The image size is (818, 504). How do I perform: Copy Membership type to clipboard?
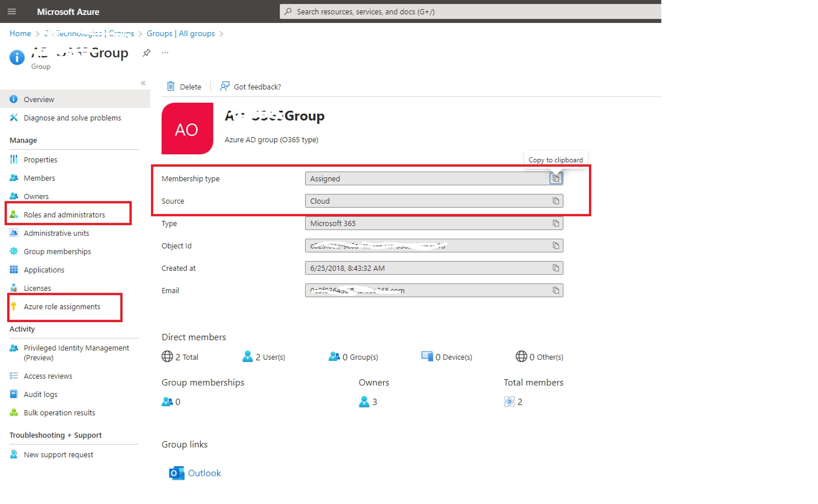coord(556,179)
